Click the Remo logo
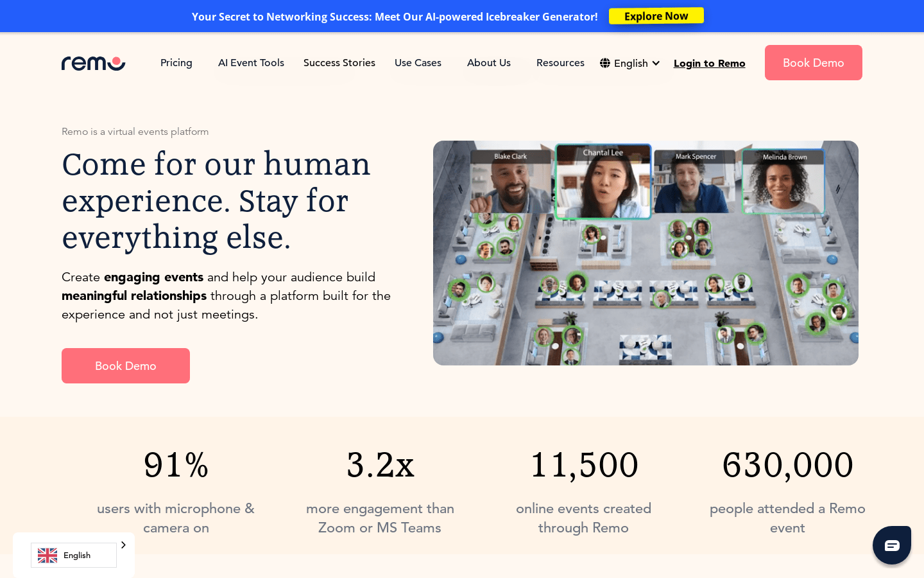 coord(93,63)
